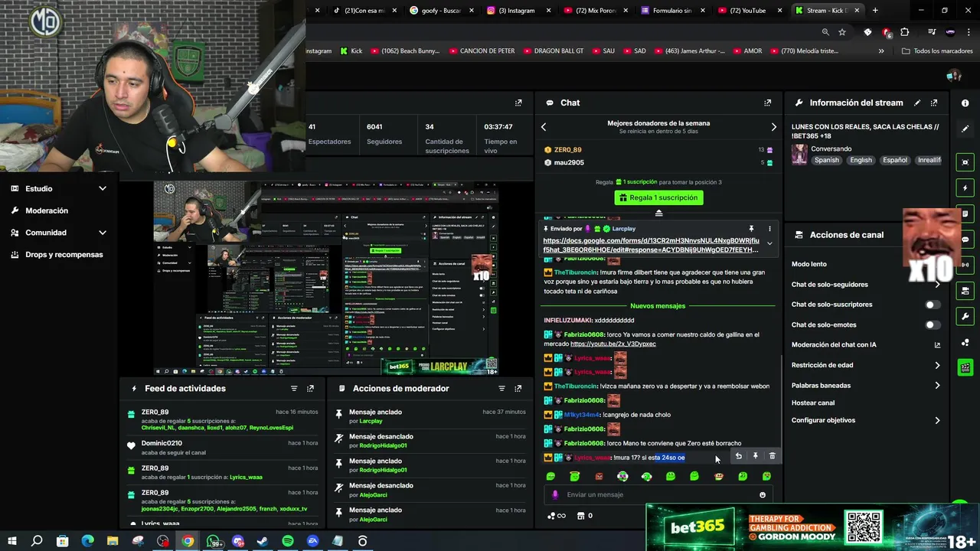
Task: Open Feed de actividades filter options
Action: click(294, 389)
